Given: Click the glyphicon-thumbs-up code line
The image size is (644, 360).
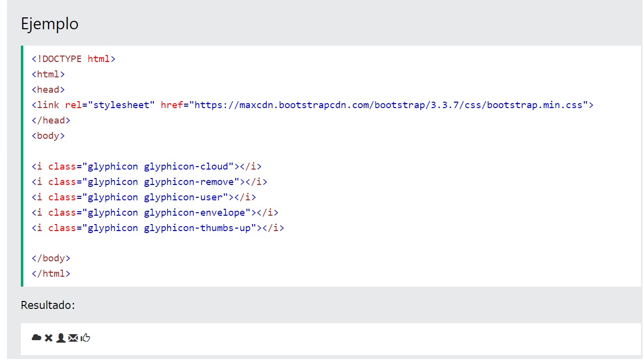Looking at the screenshot, I should tap(158, 228).
